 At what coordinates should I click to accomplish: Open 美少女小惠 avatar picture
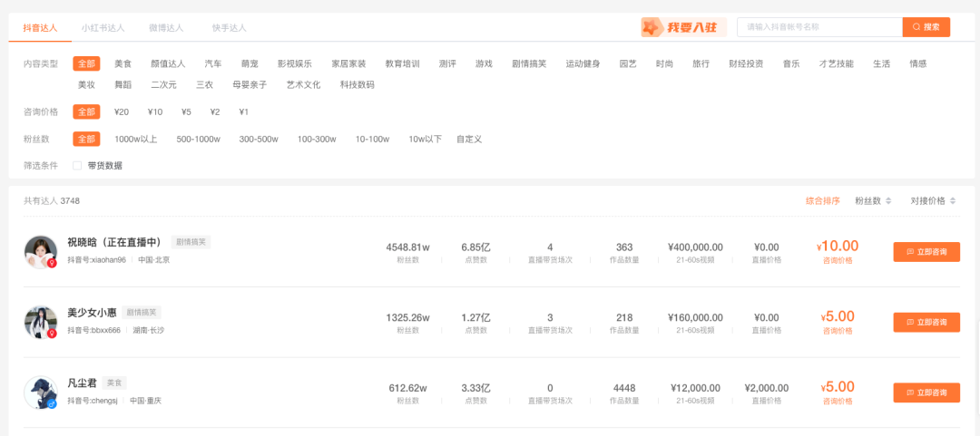coord(41,323)
